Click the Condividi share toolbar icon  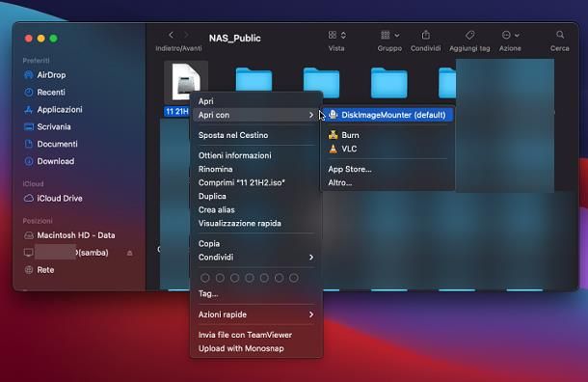tap(426, 35)
